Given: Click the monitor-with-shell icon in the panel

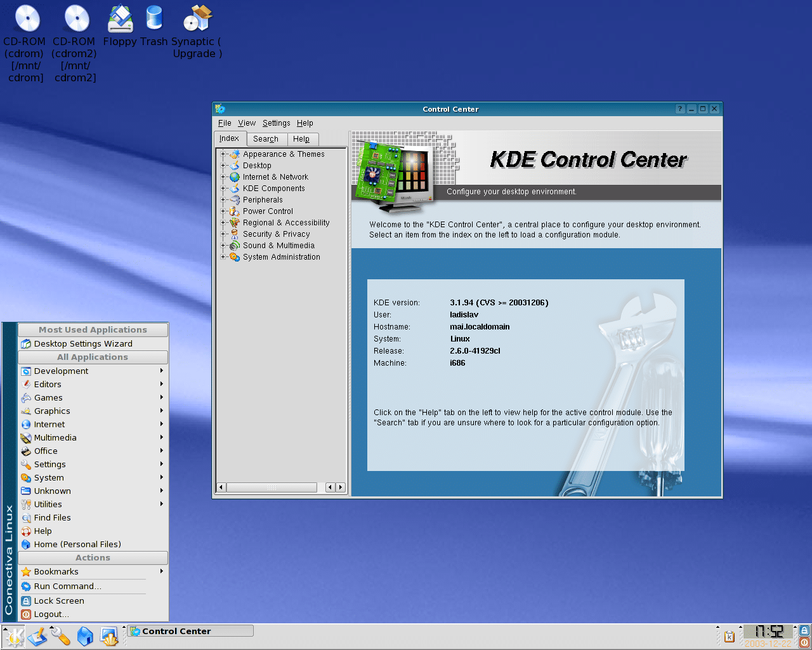Looking at the screenshot, I should pyautogui.click(x=109, y=636).
